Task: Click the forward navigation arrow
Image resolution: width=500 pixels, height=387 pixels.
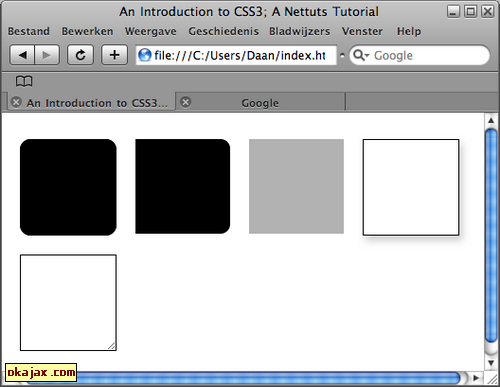Action: [x=47, y=55]
